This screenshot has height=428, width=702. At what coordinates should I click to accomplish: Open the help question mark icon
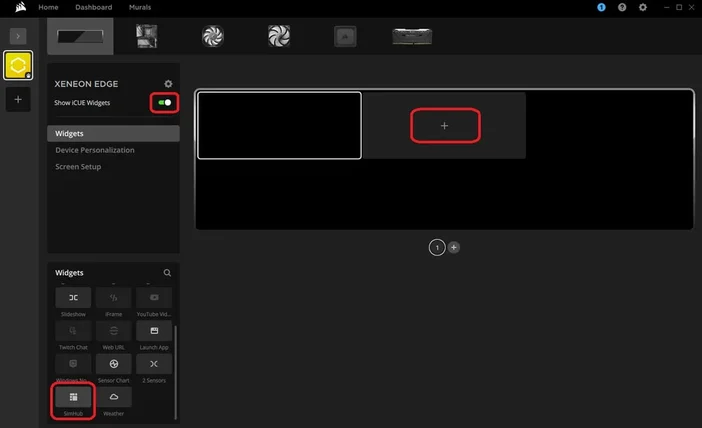pos(622,7)
